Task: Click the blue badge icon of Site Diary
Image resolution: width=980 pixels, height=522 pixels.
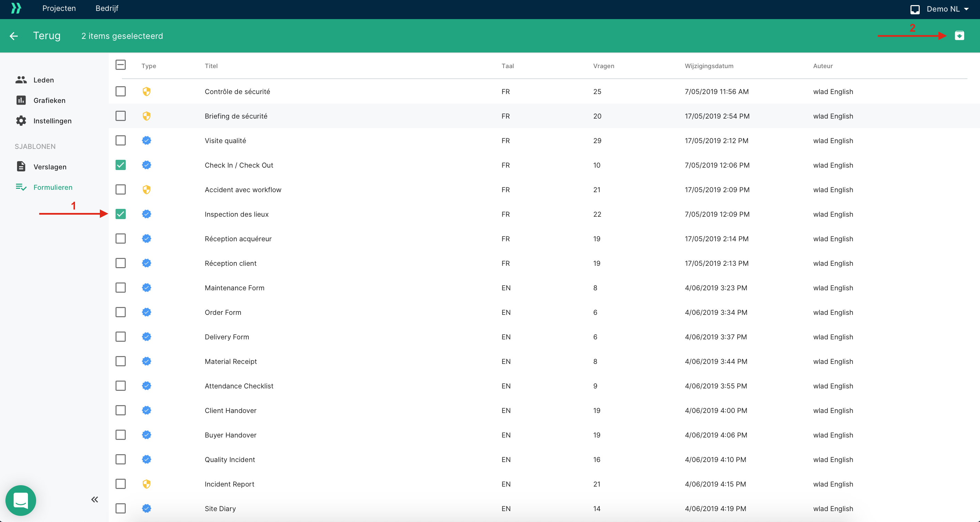Action: click(147, 508)
